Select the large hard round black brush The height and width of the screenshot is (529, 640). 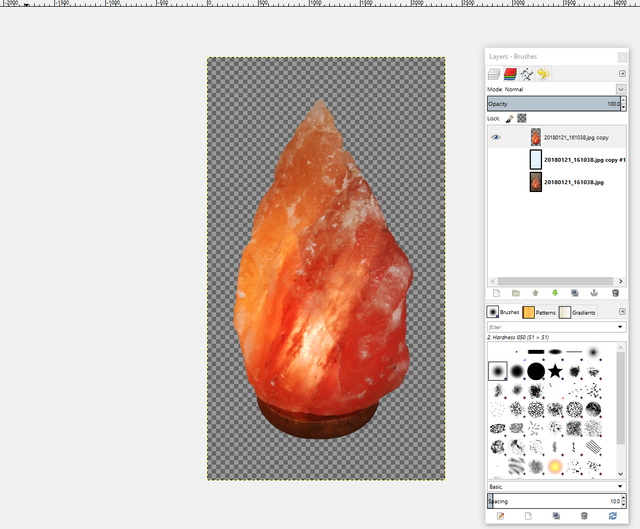pos(536,371)
